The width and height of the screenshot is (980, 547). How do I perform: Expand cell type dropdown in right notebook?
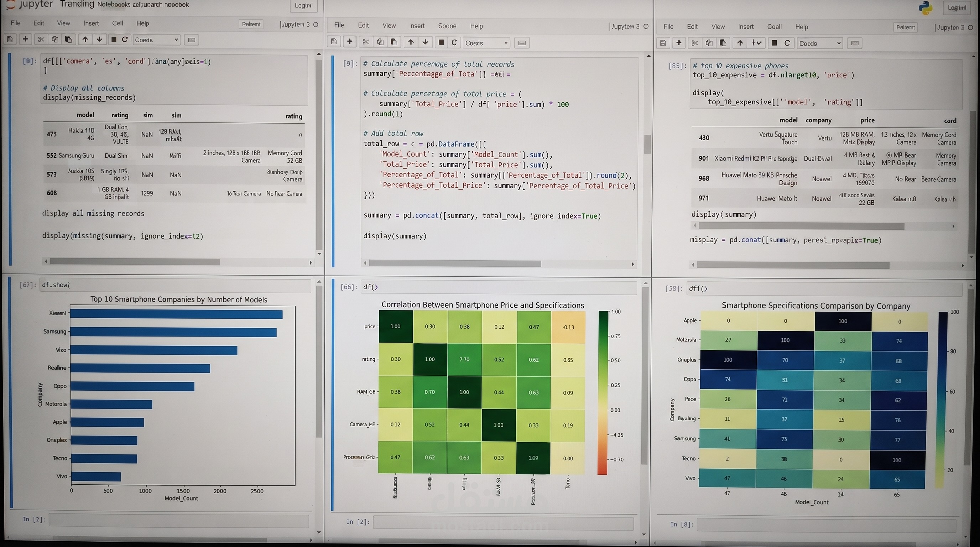point(820,43)
